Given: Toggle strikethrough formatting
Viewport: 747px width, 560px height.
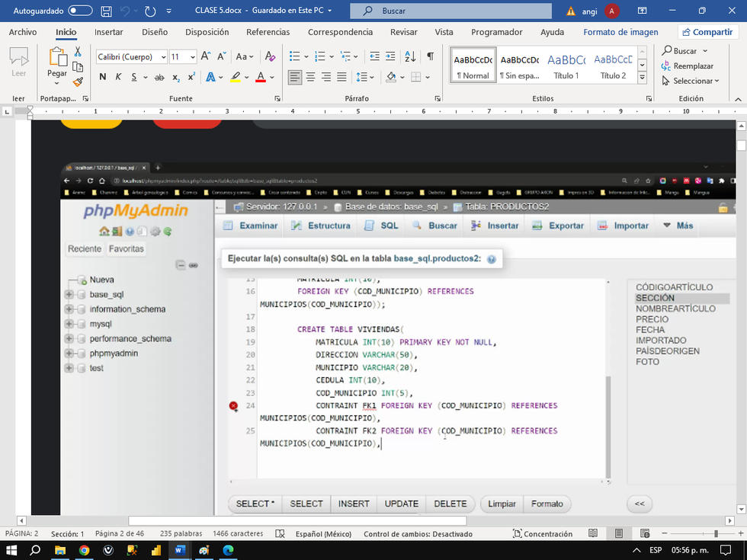Looking at the screenshot, I should tap(159, 77).
